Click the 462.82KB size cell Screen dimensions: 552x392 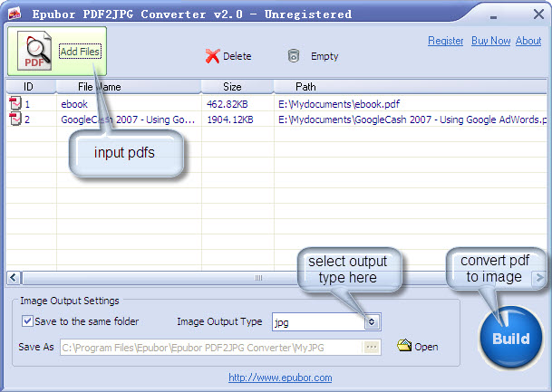[228, 104]
